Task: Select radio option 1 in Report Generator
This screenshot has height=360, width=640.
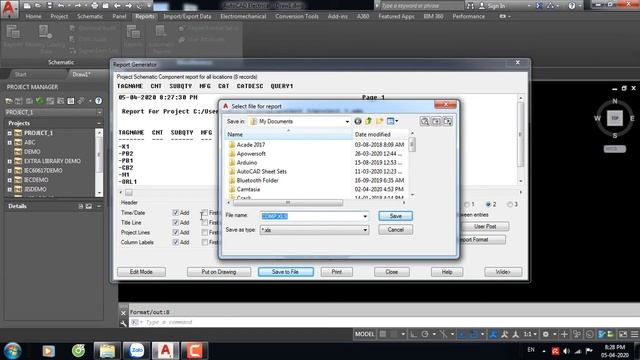Action: coord(467,204)
